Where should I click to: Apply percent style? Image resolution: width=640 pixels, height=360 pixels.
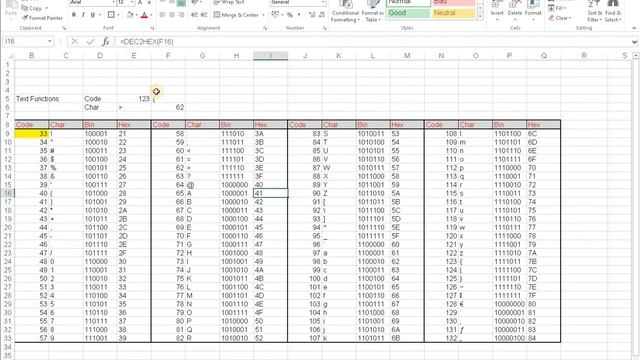[290, 15]
